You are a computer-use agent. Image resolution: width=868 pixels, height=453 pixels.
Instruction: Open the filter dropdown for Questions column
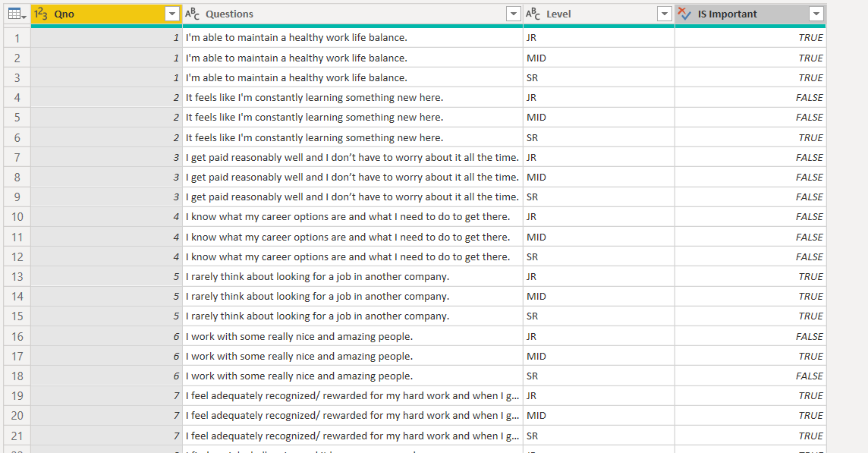click(514, 14)
